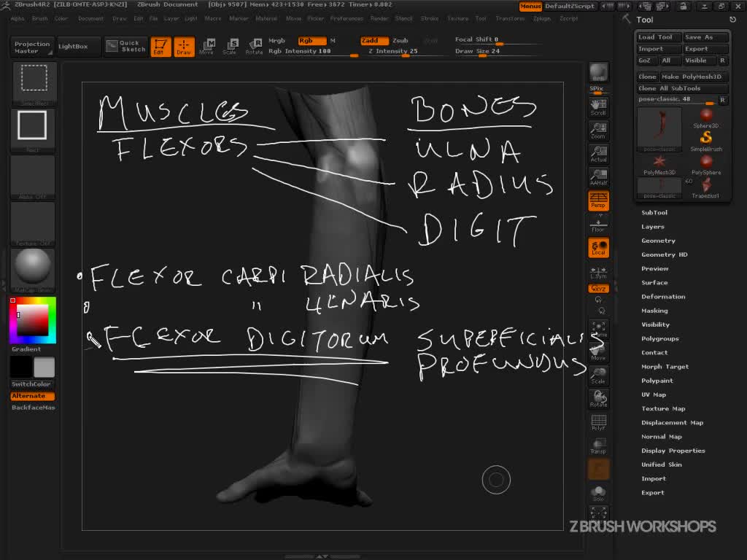Select the Trapezius1 tool
Viewport: 747px width, 560px height.
706,188
